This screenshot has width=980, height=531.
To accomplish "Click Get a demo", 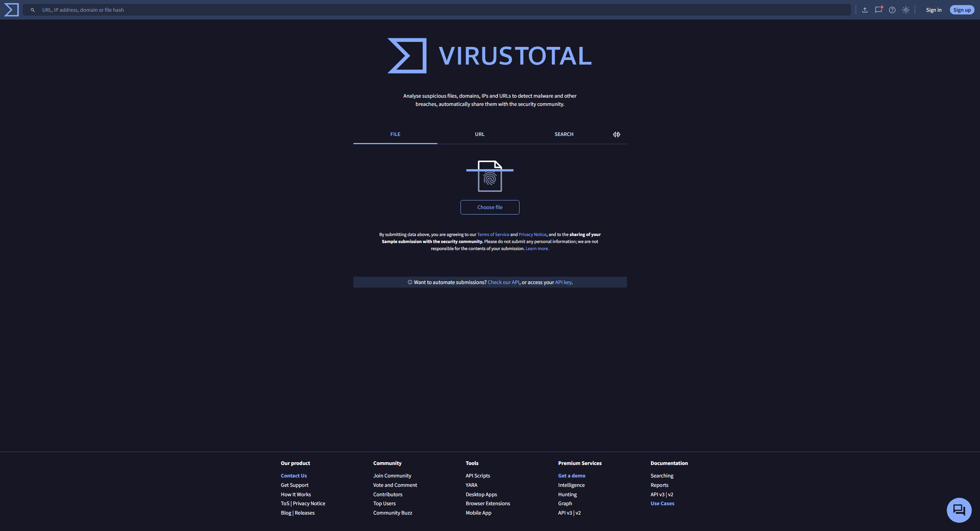I will [x=572, y=476].
